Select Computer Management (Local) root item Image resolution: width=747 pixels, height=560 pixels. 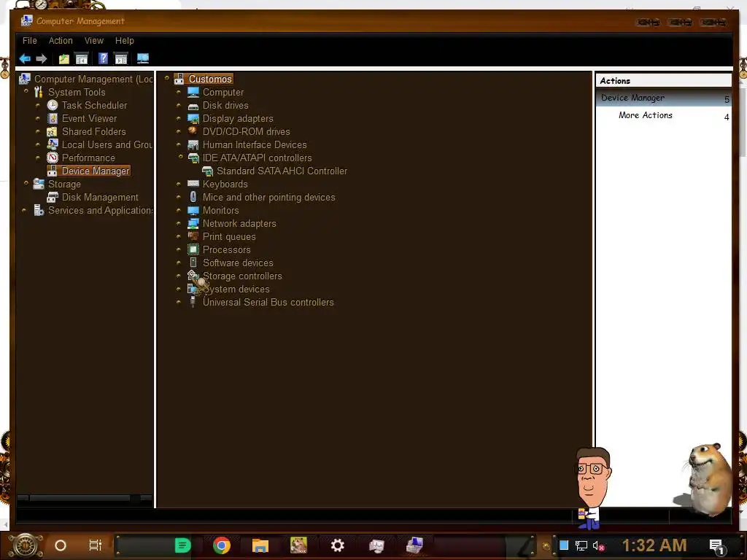pos(93,79)
